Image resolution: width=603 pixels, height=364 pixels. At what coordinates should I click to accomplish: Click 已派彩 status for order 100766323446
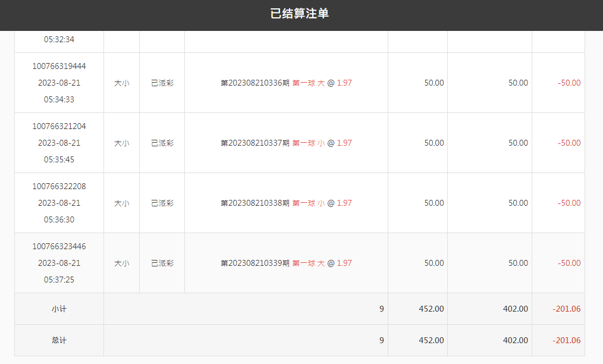(x=162, y=263)
